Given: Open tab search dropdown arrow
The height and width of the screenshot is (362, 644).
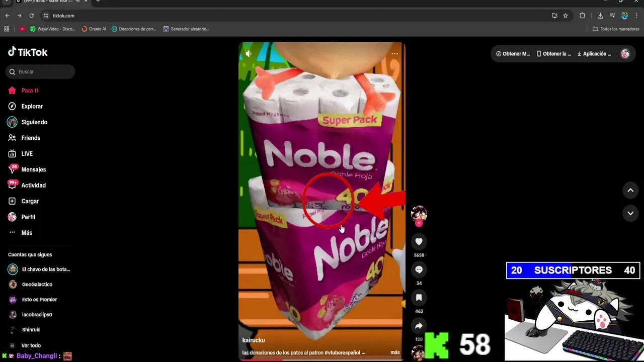Looking at the screenshot, I should 6,2.
